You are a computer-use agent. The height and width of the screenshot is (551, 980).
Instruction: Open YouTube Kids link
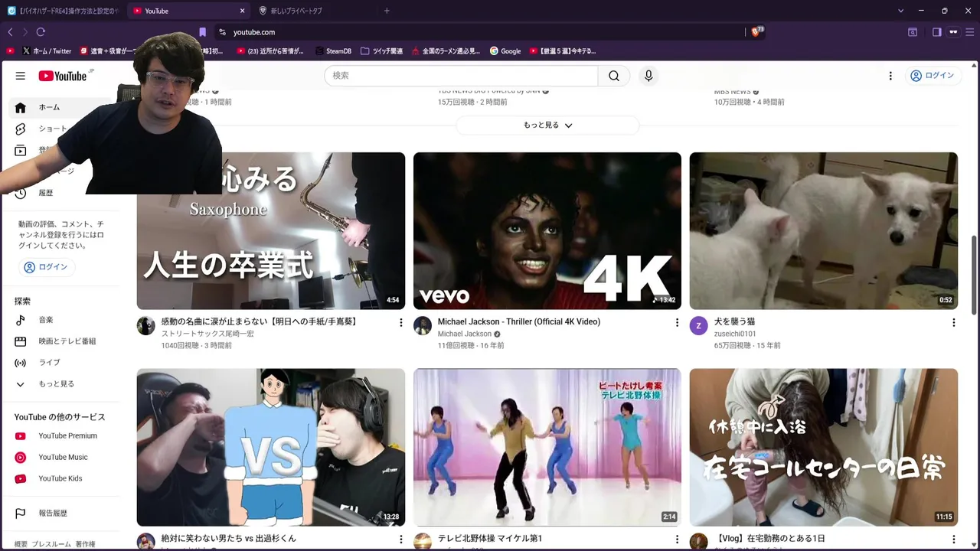click(x=61, y=479)
